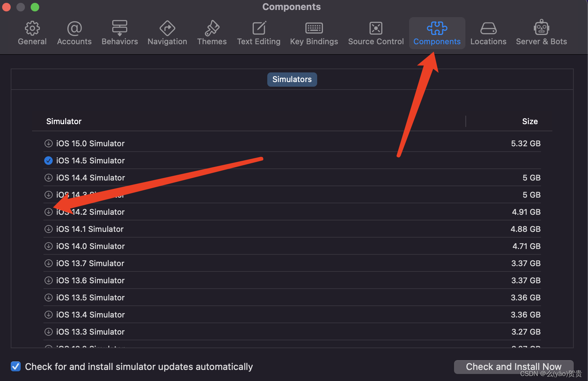Click the 3.27 GB size value
This screenshot has height=381, width=588.
[526, 332]
